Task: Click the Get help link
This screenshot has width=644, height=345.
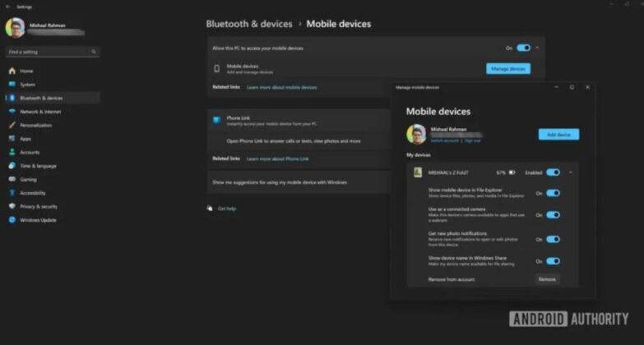Action: [227, 209]
